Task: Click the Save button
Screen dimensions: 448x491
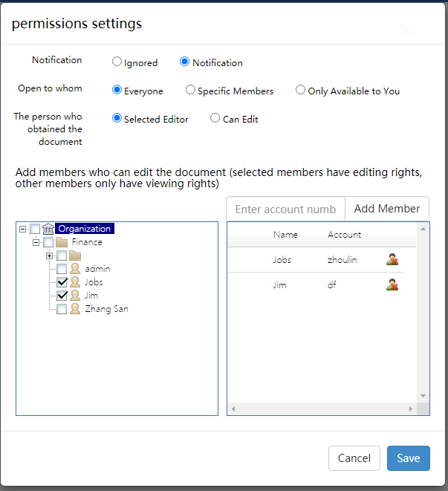Action: click(x=408, y=458)
